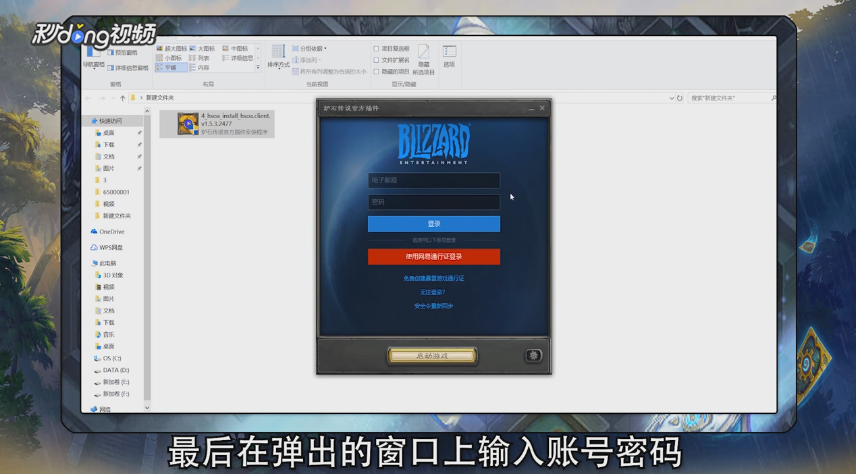The width and height of the screenshot is (856, 474).
Task: Refresh the Explorer address bar
Action: (x=680, y=98)
